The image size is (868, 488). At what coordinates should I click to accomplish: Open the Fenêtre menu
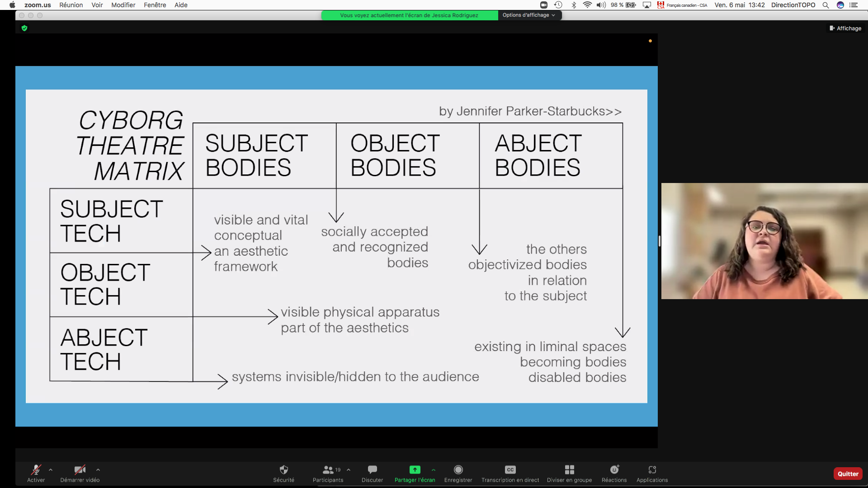coord(155,5)
